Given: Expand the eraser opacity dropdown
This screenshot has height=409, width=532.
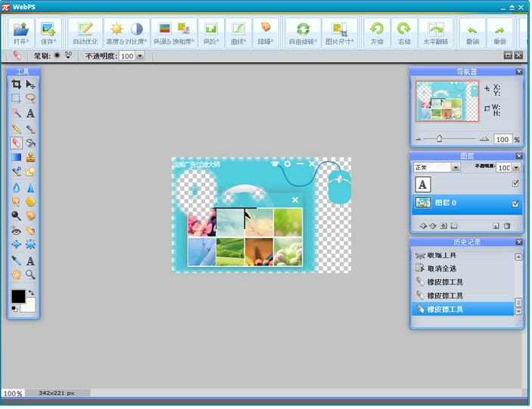Looking at the screenshot, I should click(140, 56).
